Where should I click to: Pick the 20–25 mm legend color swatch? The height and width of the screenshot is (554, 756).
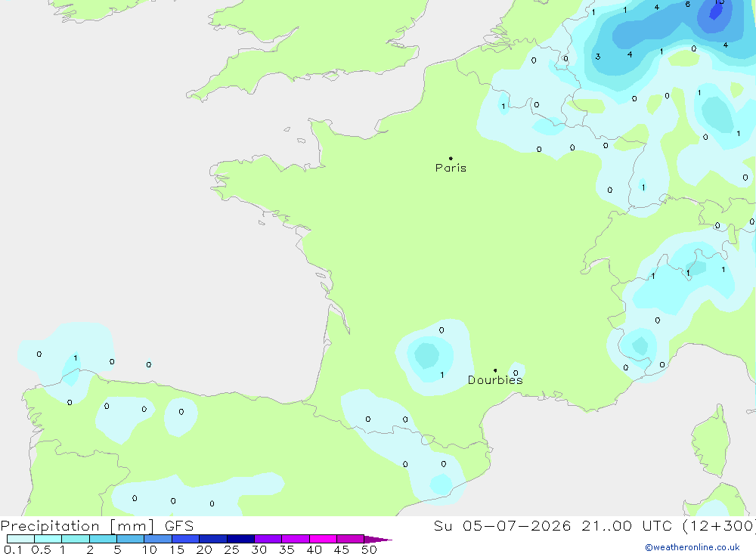click(x=213, y=539)
